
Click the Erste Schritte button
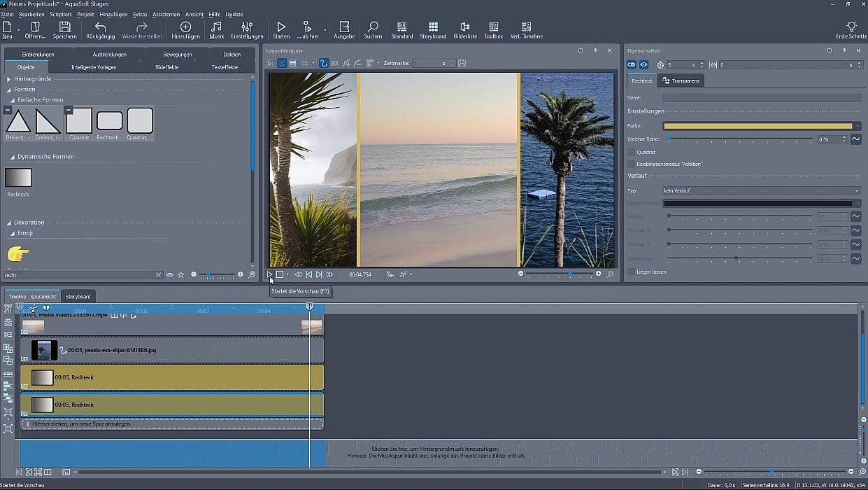pyautogui.click(x=851, y=29)
